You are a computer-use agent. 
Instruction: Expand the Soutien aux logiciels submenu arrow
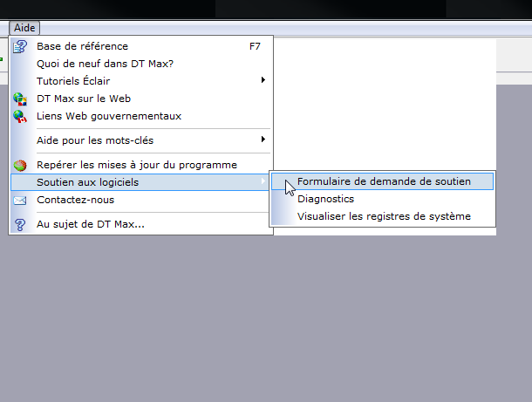[263, 181]
